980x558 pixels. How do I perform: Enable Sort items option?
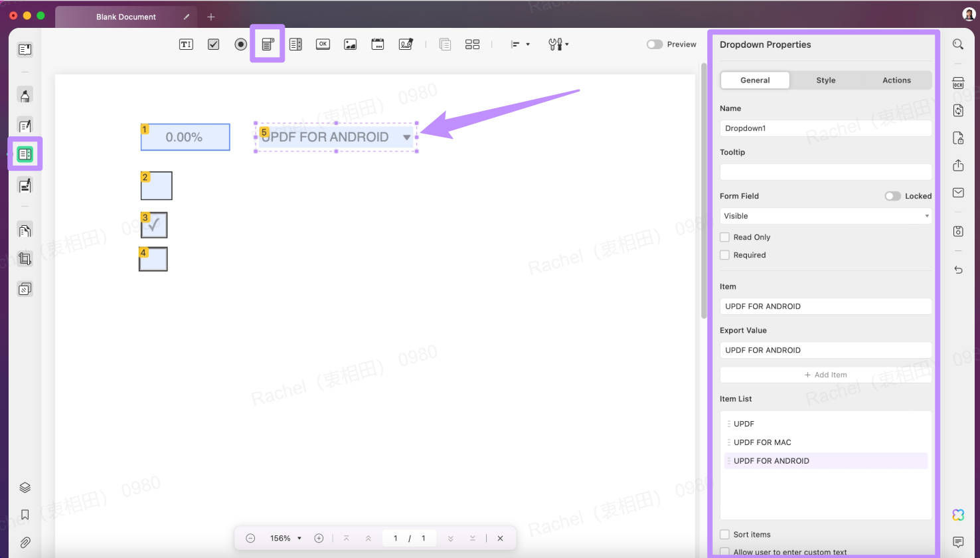(x=724, y=534)
